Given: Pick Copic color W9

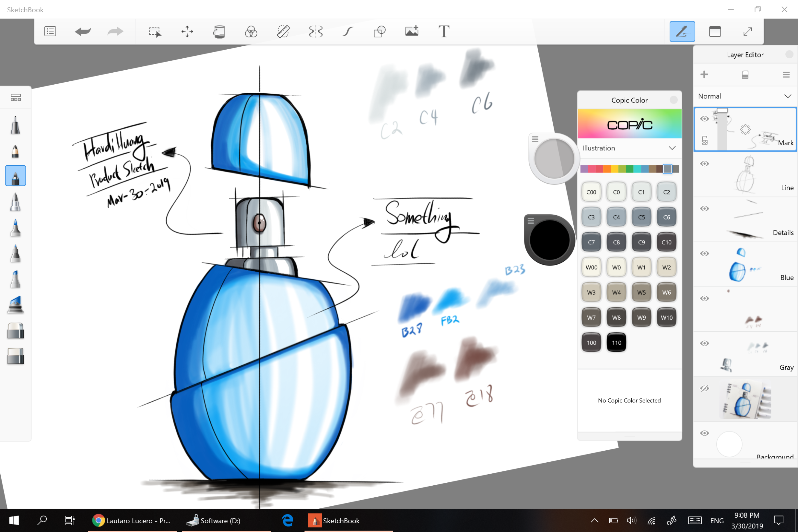Looking at the screenshot, I should (641, 318).
